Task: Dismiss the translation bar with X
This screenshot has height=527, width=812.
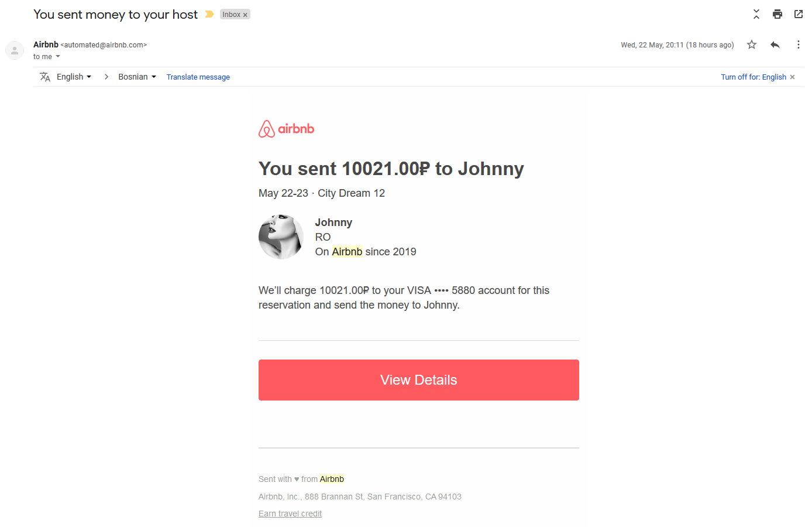Action: [x=793, y=77]
